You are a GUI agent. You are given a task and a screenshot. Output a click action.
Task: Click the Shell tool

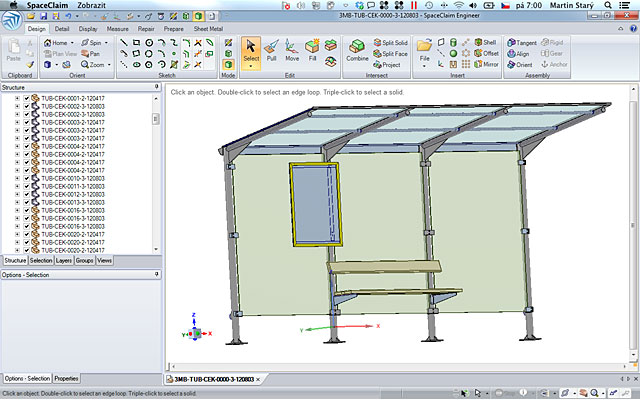pyautogui.click(x=485, y=42)
